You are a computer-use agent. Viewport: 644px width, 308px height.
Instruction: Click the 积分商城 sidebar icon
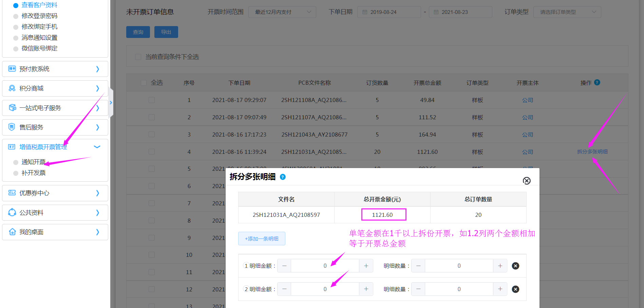[x=12, y=88]
